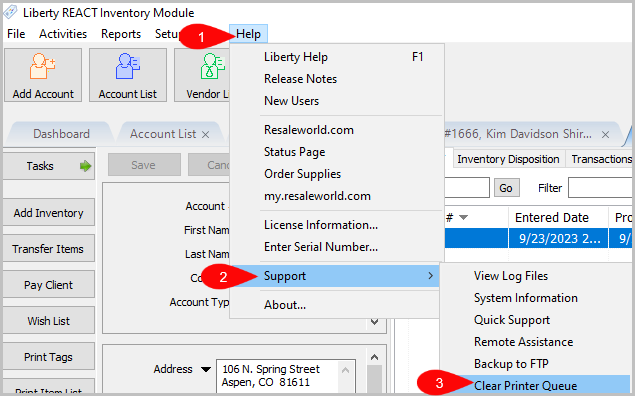This screenshot has height=396, width=635.
Task: Click the Save button
Action: 144,165
